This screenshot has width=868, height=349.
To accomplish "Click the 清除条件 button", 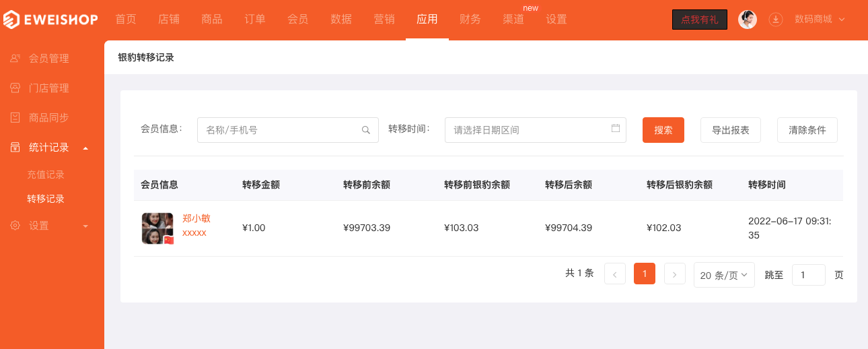I will click(x=807, y=130).
